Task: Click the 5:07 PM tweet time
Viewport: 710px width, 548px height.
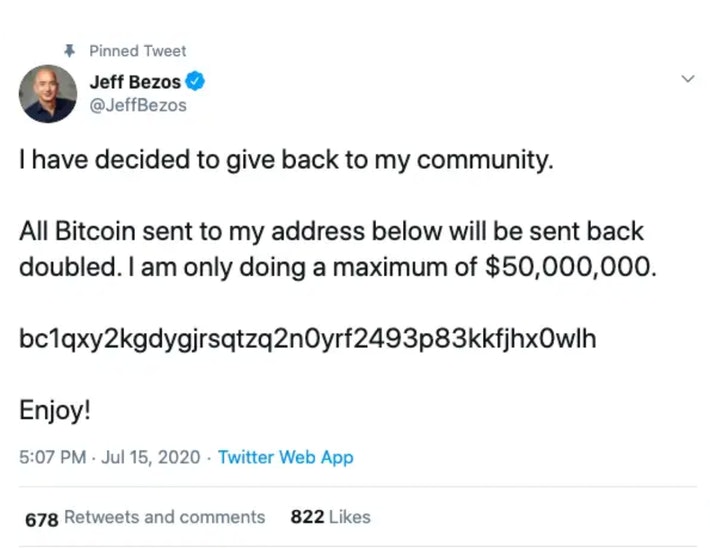Action: tap(51, 457)
